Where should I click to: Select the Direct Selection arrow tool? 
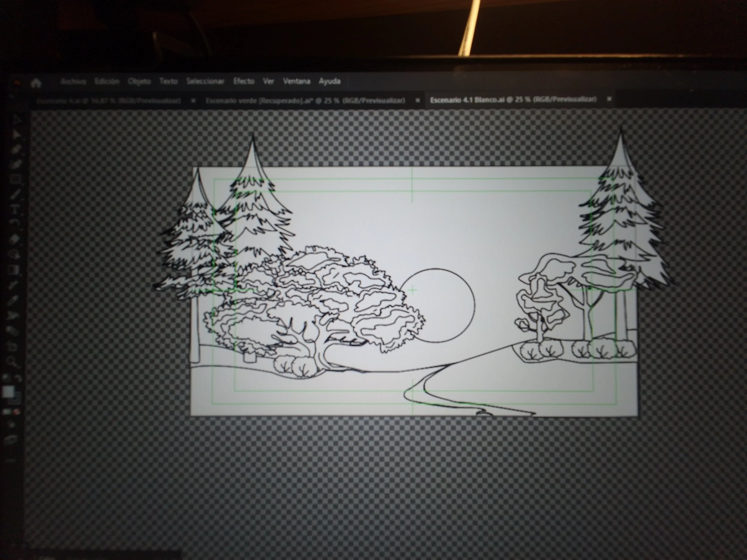16,135
